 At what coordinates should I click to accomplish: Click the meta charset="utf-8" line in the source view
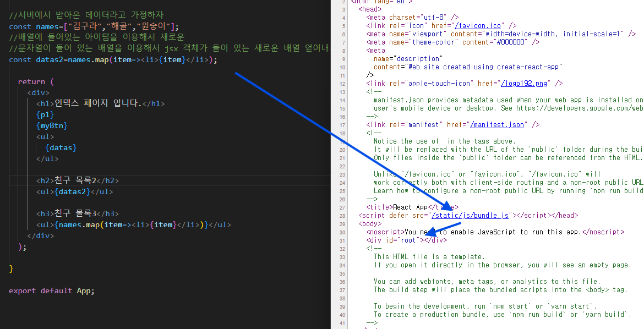[412, 17]
